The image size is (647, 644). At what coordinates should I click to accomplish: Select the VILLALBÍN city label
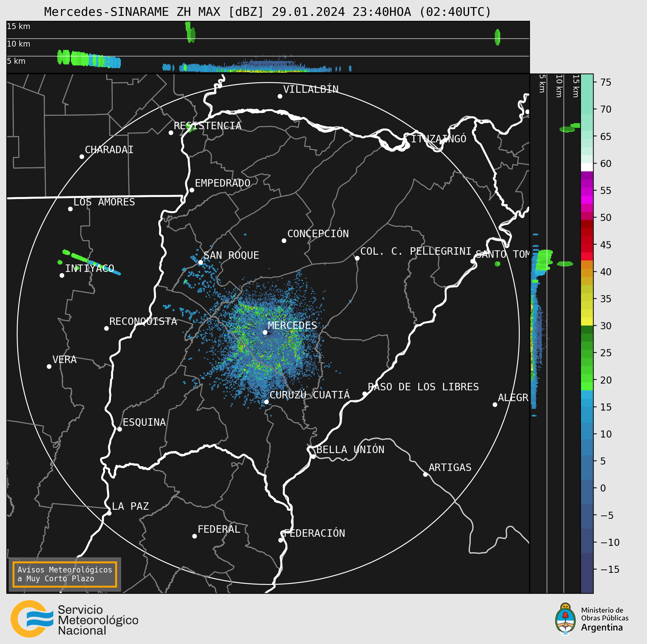(x=311, y=89)
